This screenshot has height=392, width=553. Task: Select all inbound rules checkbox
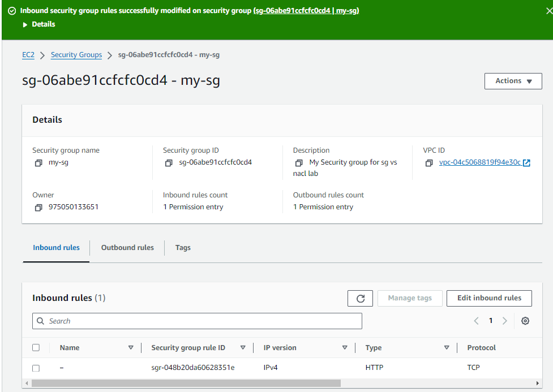click(x=36, y=347)
